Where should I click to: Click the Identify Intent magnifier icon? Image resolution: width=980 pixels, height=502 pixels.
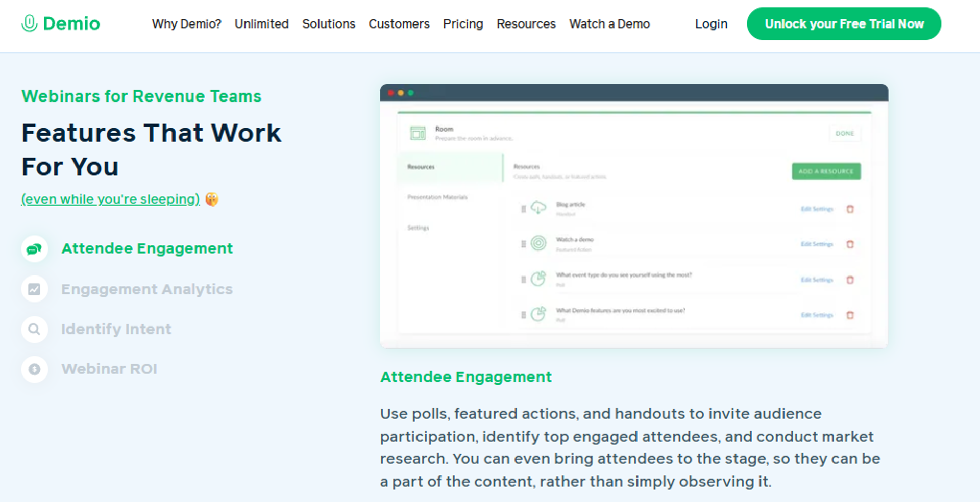point(34,329)
